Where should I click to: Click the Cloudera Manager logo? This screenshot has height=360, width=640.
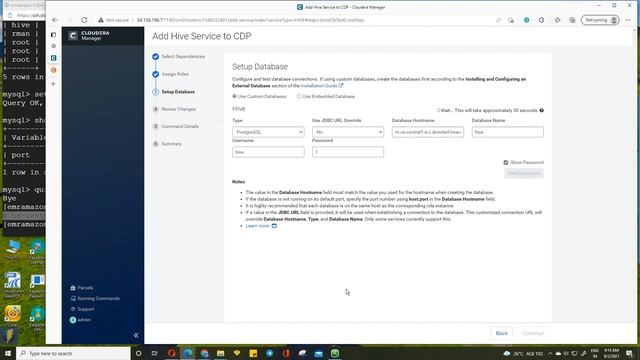point(89,36)
